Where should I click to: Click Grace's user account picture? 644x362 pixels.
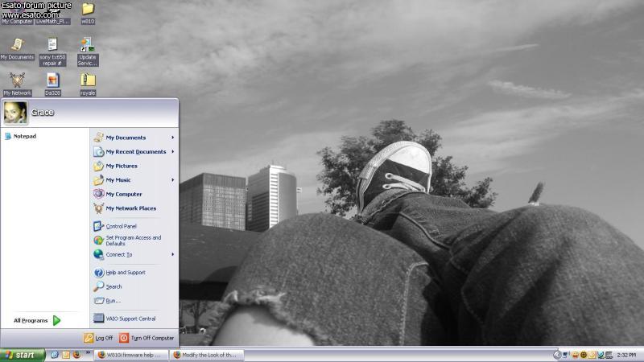(x=15, y=113)
